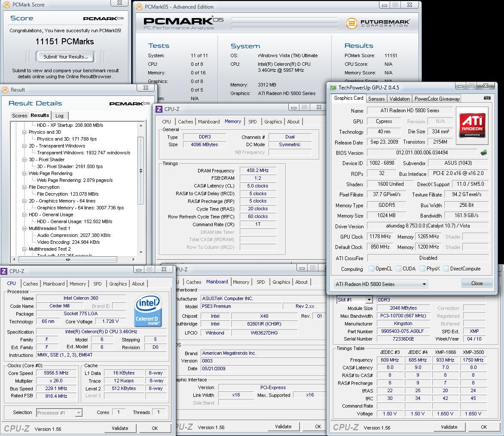Click the BIOS save chip icon in GPU-Z

[x=484, y=153]
